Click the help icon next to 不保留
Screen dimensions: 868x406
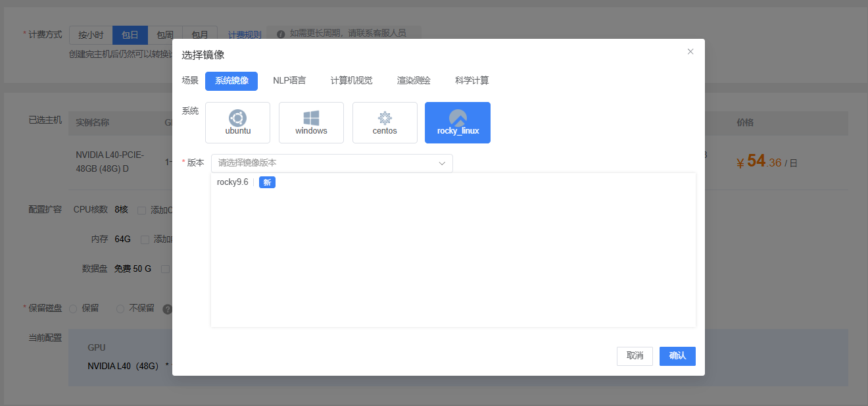(x=167, y=309)
